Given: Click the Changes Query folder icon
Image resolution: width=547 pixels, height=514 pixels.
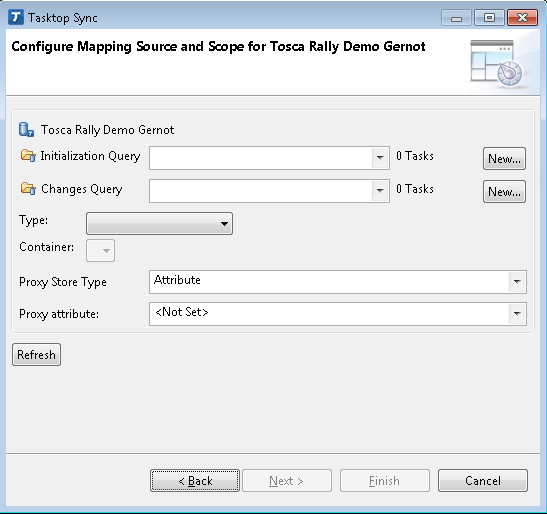Looking at the screenshot, I should pyautogui.click(x=28, y=188).
